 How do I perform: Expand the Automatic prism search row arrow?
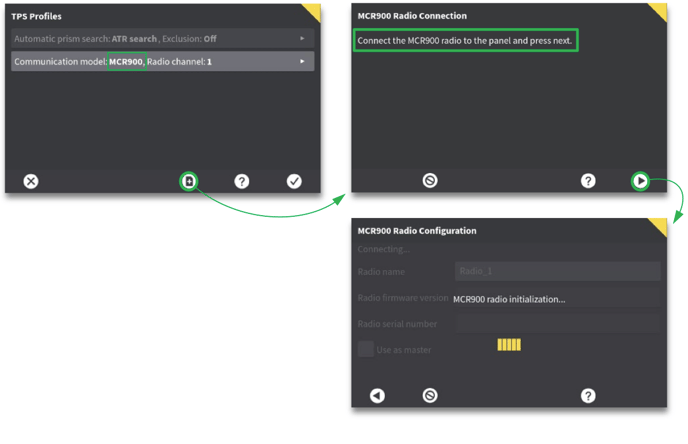(302, 39)
